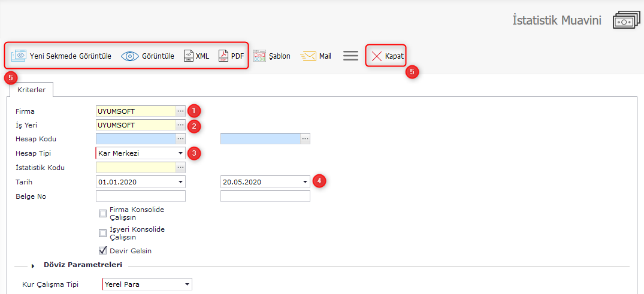
Task: Open the start date 01.01.2020 picker
Action: tap(180, 182)
